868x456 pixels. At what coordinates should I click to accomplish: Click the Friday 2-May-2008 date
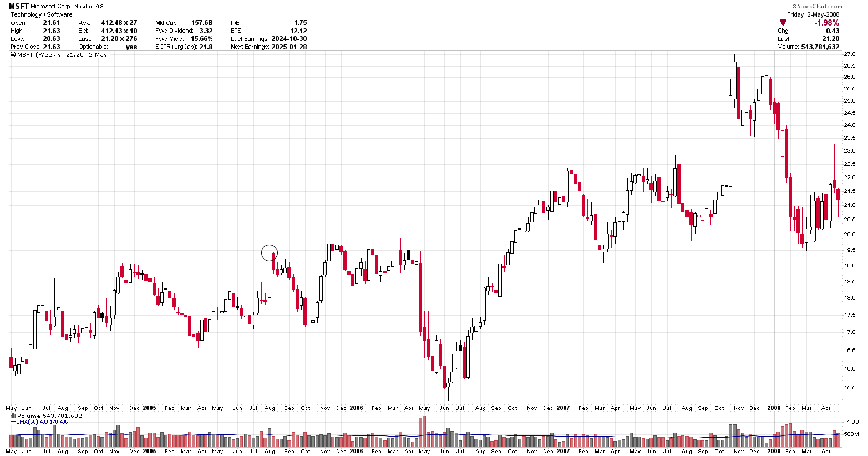(814, 14)
